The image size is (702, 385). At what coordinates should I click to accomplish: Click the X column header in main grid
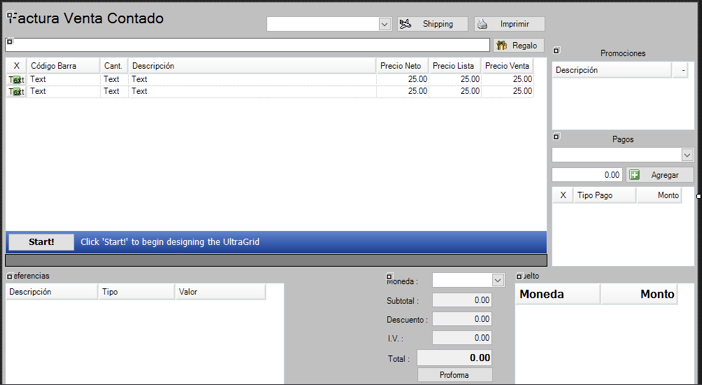[17, 66]
